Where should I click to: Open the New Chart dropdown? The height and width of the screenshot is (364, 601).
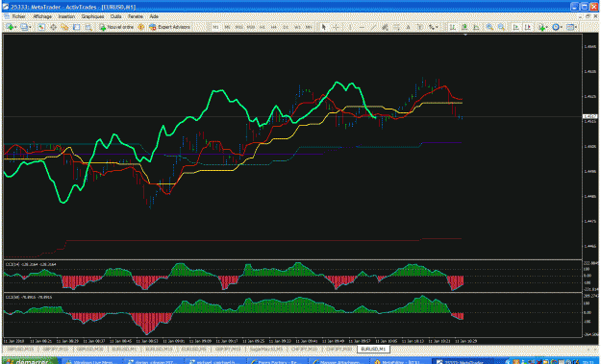(x=11, y=27)
